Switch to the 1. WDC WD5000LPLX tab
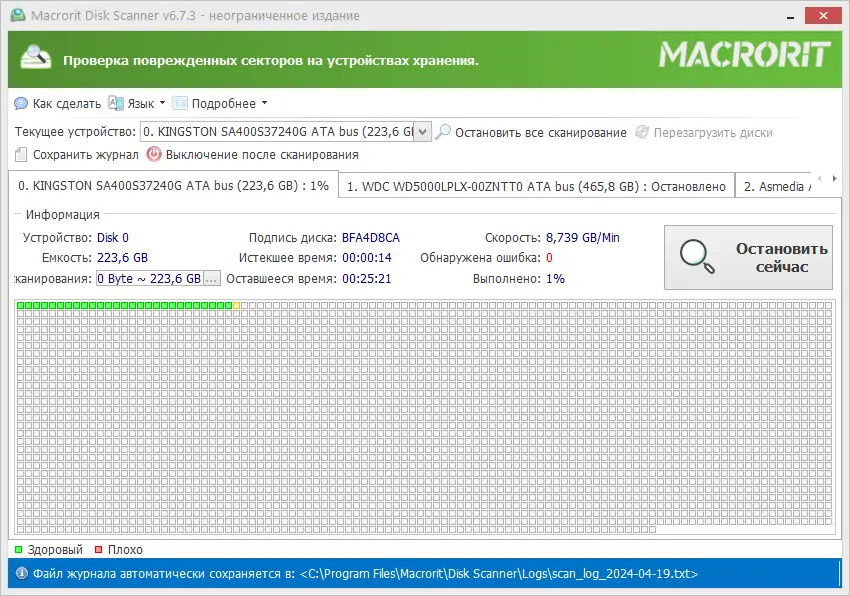Image resolution: width=850 pixels, height=596 pixels. pos(536,187)
